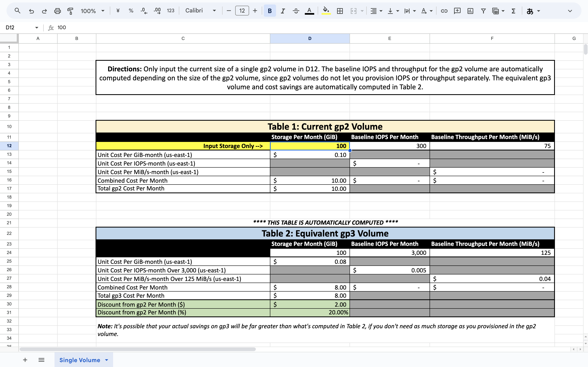The image size is (588, 367).
Task: Toggle bold formatting
Action: (x=270, y=11)
